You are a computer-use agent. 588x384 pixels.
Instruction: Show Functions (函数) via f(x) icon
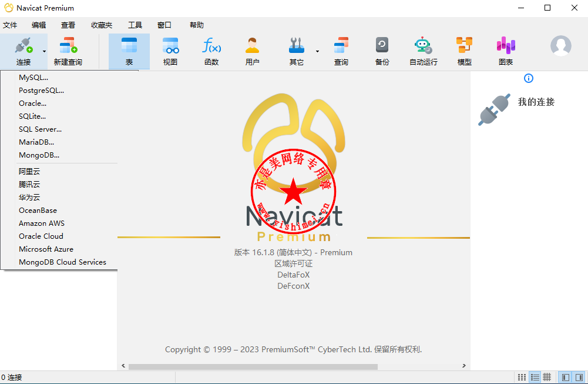tap(211, 46)
